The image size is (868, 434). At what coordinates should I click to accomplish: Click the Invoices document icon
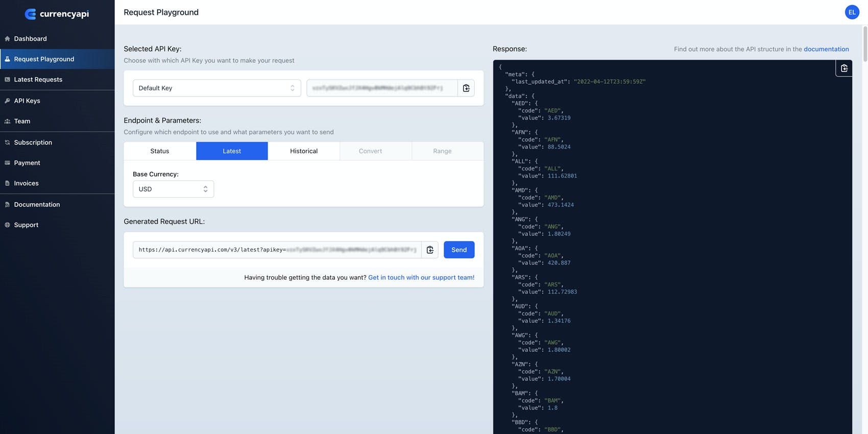(7, 183)
